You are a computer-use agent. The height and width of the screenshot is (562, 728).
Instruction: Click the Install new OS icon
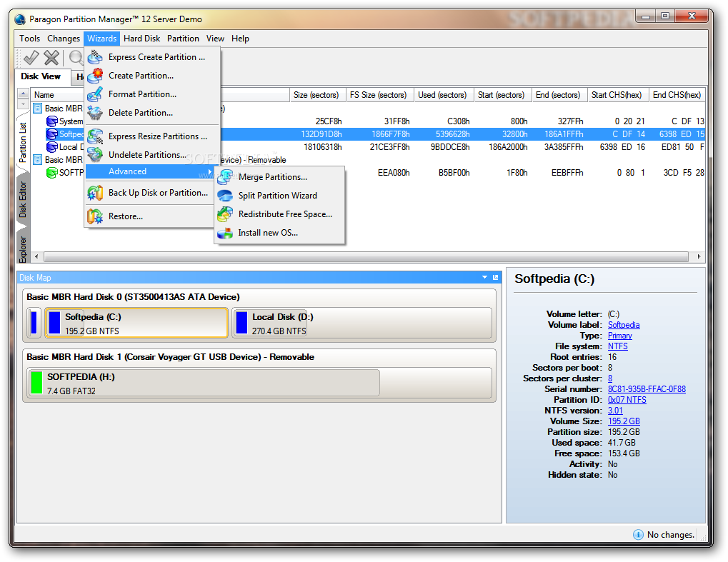(225, 233)
